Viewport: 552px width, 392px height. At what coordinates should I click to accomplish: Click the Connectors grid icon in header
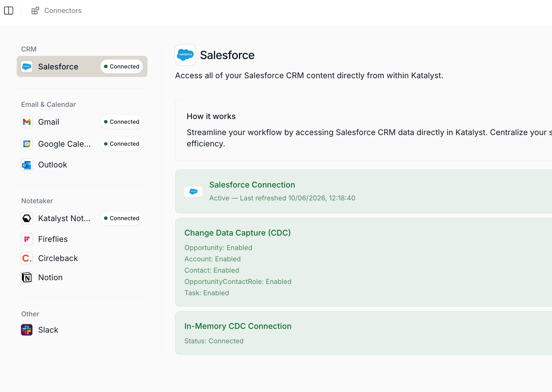[x=35, y=11]
